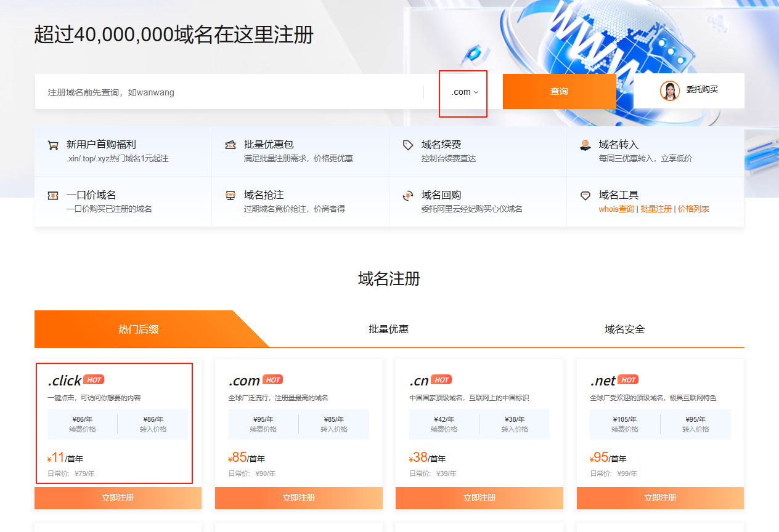
Task: 点击 .click 卡片的立即注册按钮
Action: tap(118, 498)
